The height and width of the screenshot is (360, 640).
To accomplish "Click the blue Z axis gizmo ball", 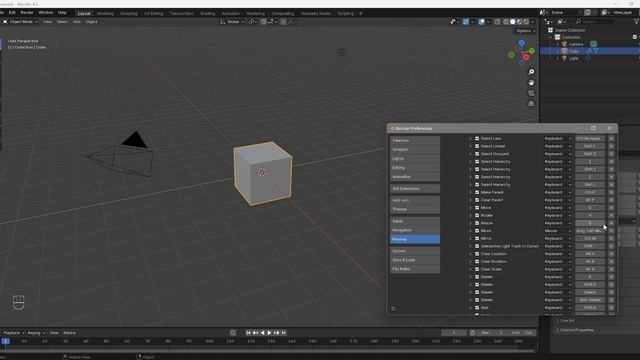I will pyautogui.click(x=522, y=43).
